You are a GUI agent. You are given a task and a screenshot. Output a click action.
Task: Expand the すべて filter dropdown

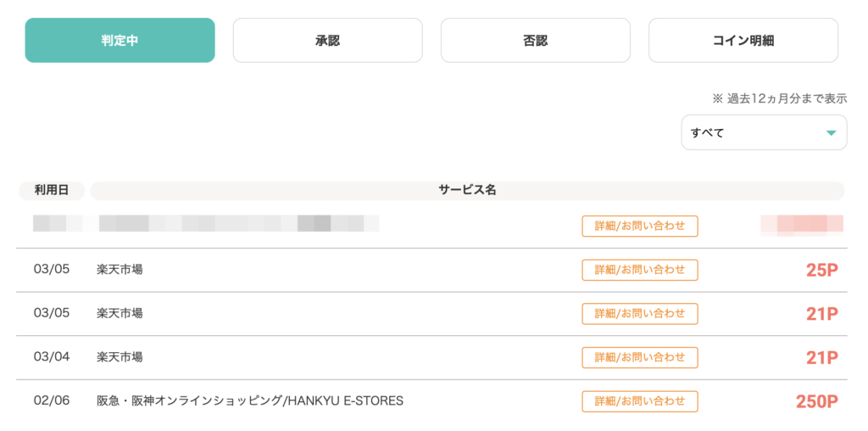tap(763, 132)
